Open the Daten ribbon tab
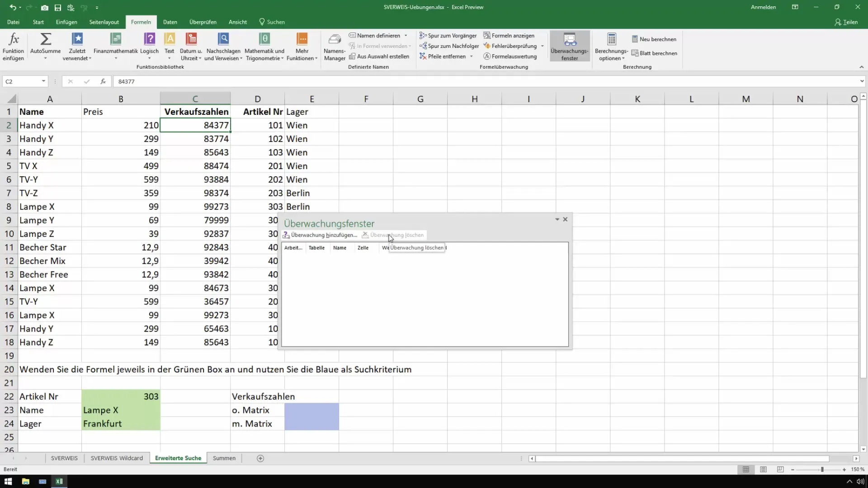Image resolution: width=868 pixels, height=488 pixels. point(170,22)
